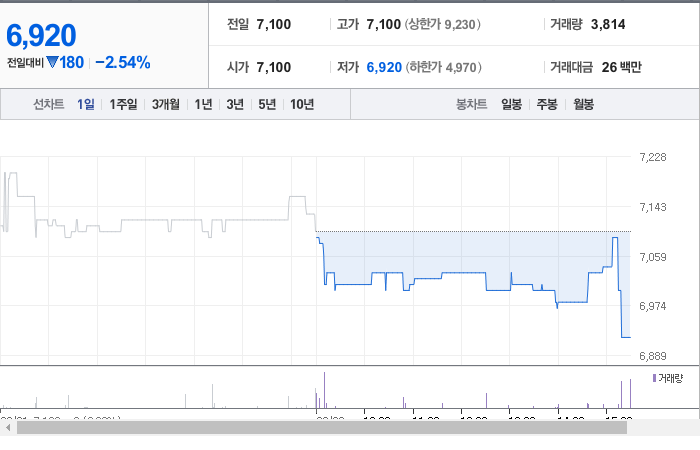Viewport: 700px width, 450px height.
Task: Click the 시가 value 7,100
Action: (274, 67)
